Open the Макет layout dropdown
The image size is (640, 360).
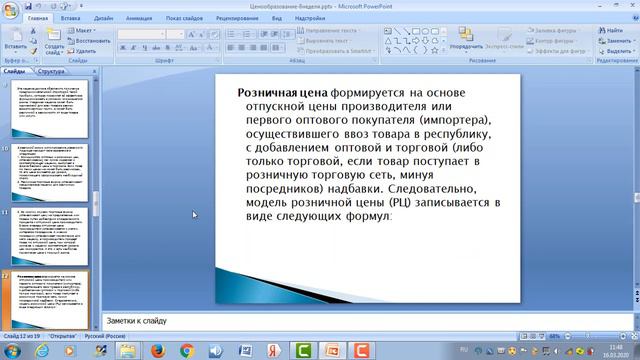pyautogui.click(x=82, y=31)
